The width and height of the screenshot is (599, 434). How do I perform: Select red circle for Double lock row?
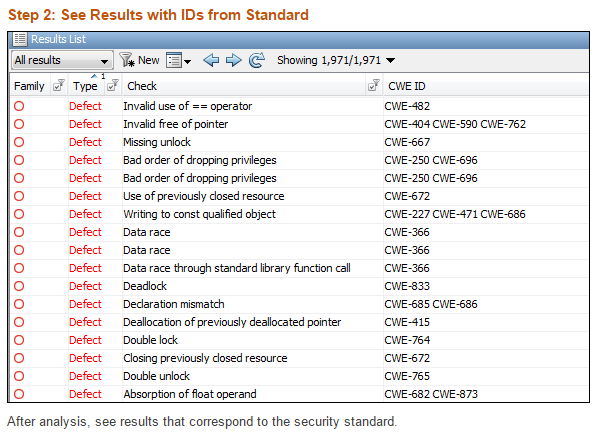(19, 340)
